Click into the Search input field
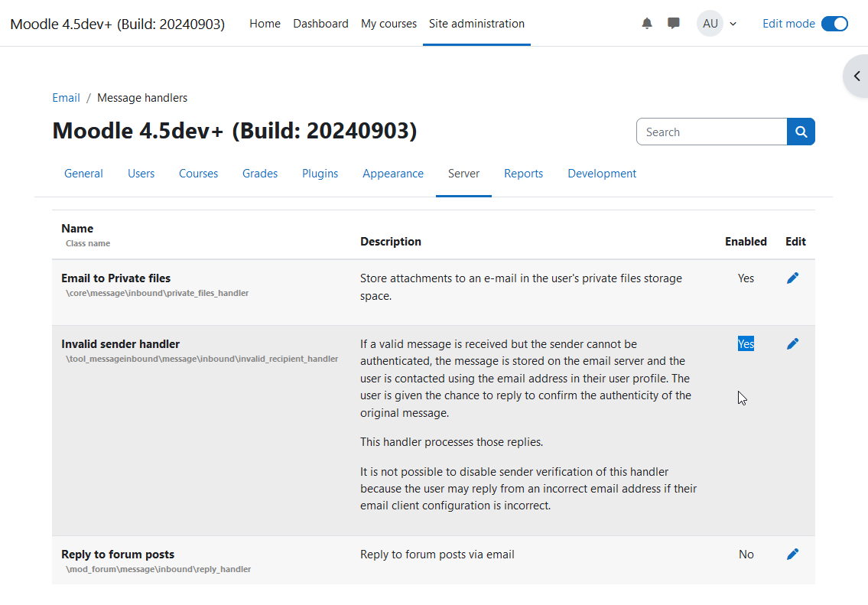The width and height of the screenshot is (868, 605). [x=711, y=132]
